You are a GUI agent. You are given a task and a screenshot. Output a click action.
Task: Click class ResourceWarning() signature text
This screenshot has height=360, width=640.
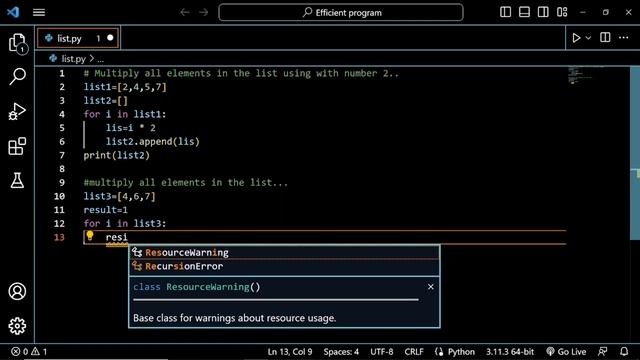[x=196, y=287]
